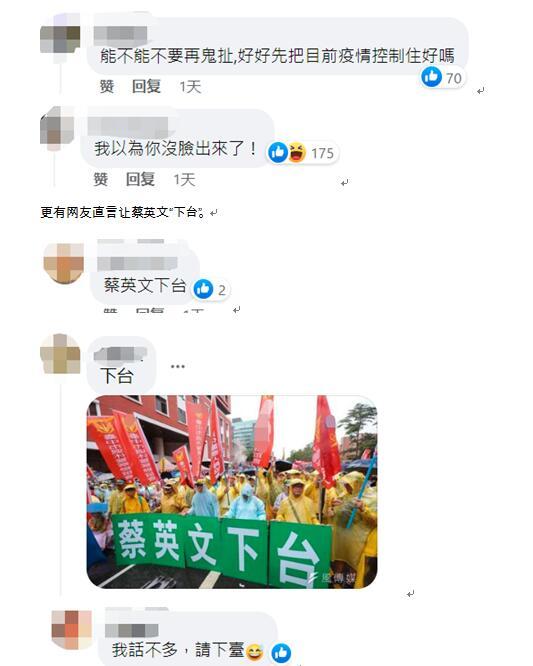533x666 pixels.
Task: Open avatar of 我話不多 commenter
Action: tap(71, 630)
